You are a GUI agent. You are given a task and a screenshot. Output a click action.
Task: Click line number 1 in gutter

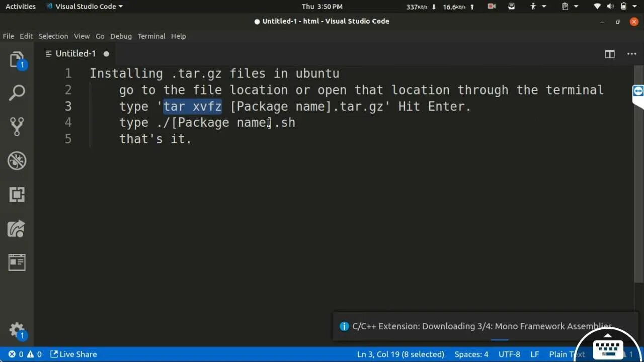pyautogui.click(x=68, y=74)
